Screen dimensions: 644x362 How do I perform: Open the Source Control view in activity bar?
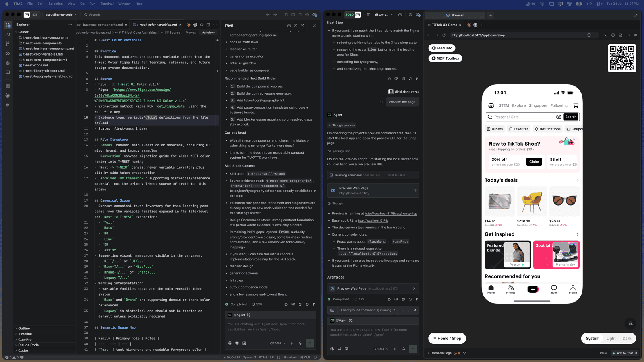(8, 44)
